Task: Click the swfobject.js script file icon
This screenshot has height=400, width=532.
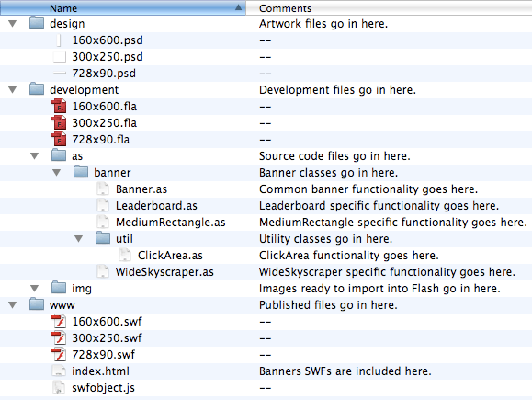Action: [x=59, y=387]
